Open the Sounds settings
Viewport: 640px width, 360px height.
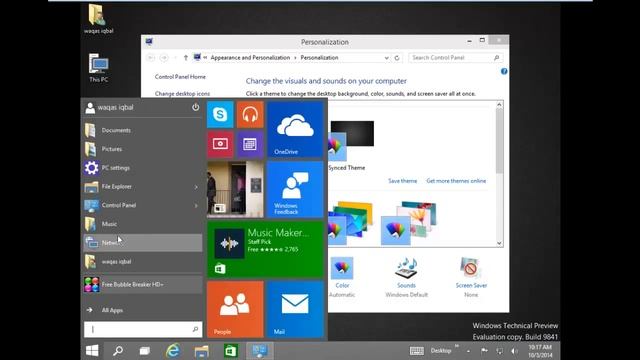406,278
